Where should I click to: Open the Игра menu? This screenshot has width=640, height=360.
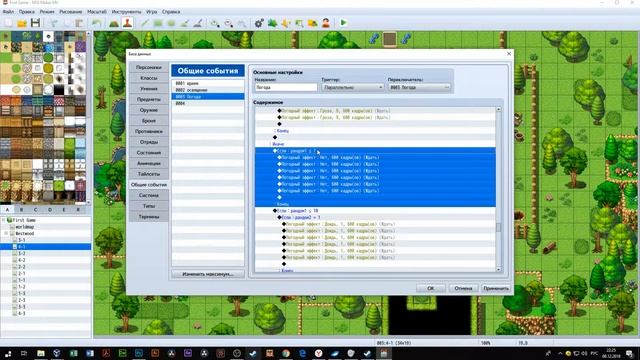(151, 12)
